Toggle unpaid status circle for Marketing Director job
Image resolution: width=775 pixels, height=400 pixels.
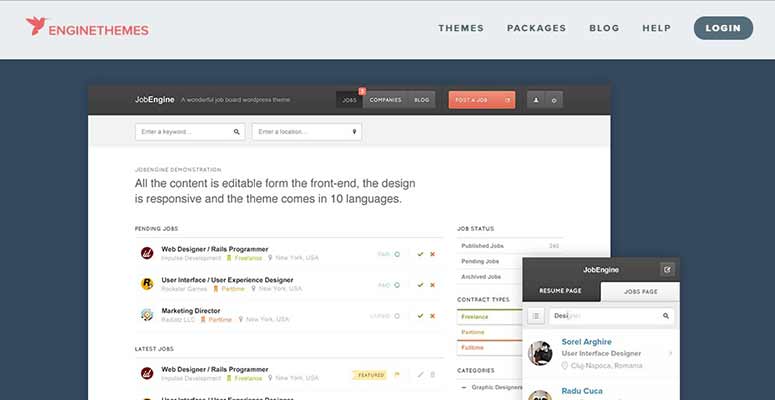click(x=397, y=316)
